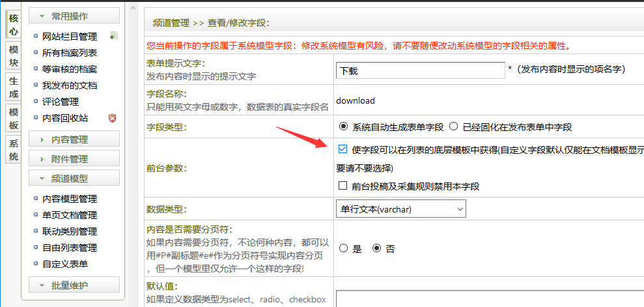Viewport: 644px width, 307px height.
Task: Open 内容模型管理 link in sidebar
Action: (70, 199)
